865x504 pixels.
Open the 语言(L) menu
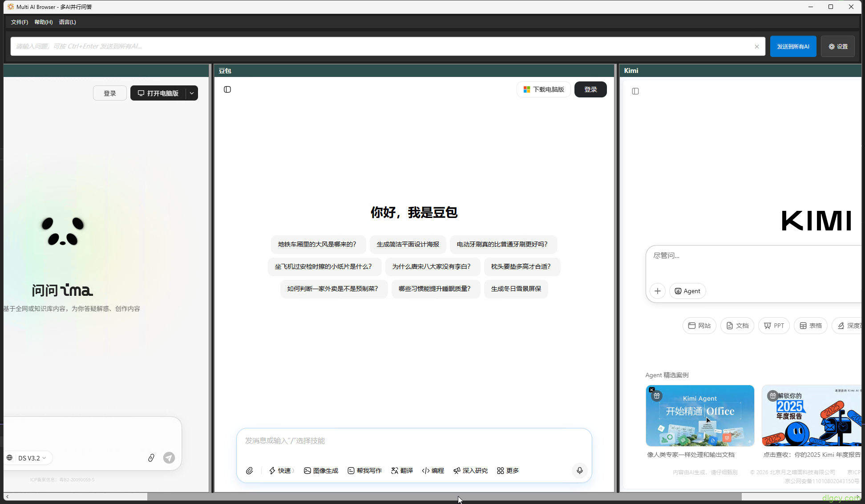point(67,22)
